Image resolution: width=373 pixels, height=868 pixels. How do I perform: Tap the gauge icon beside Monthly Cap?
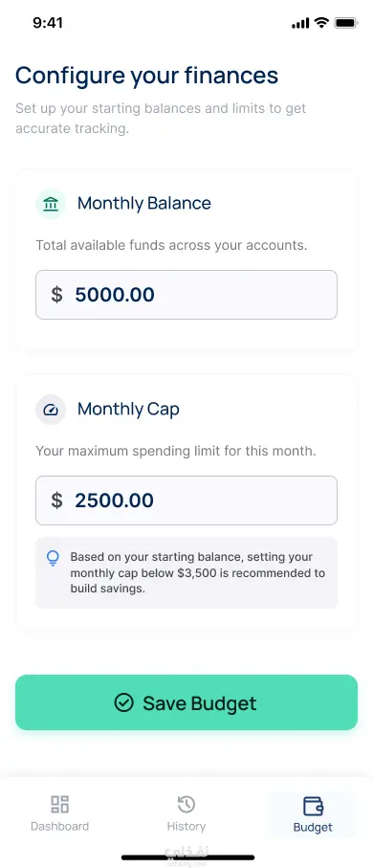[x=51, y=410]
